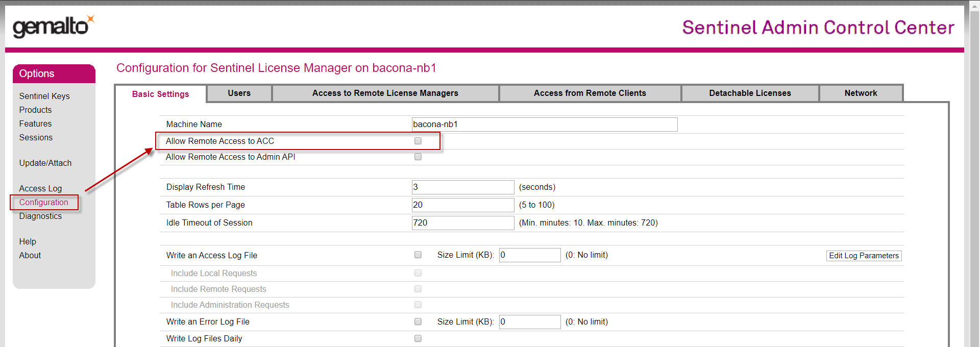Toggle Include Local Requests checkbox
This screenshot has height=347, width=980.
pos(418,273)
